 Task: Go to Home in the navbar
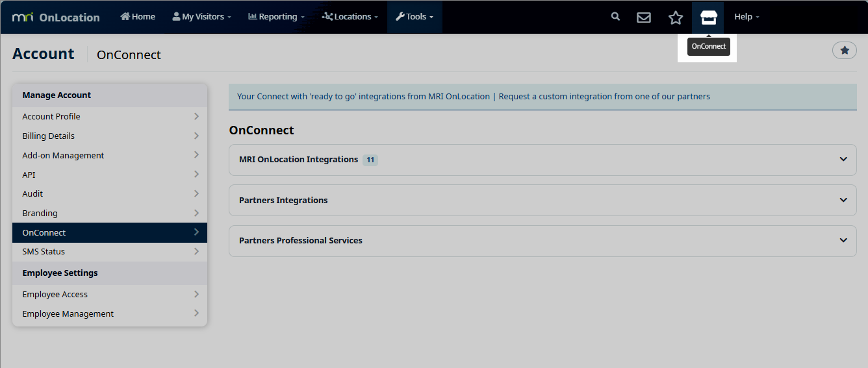[138, 17]
